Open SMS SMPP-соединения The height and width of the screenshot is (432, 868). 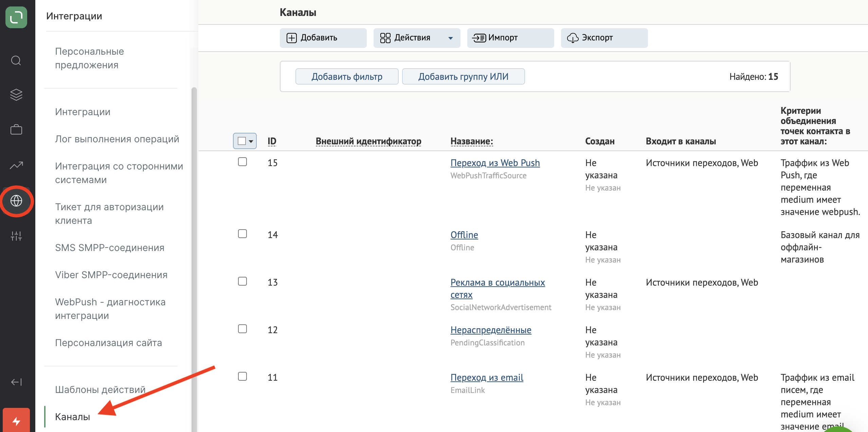click(x=109, y=248)
